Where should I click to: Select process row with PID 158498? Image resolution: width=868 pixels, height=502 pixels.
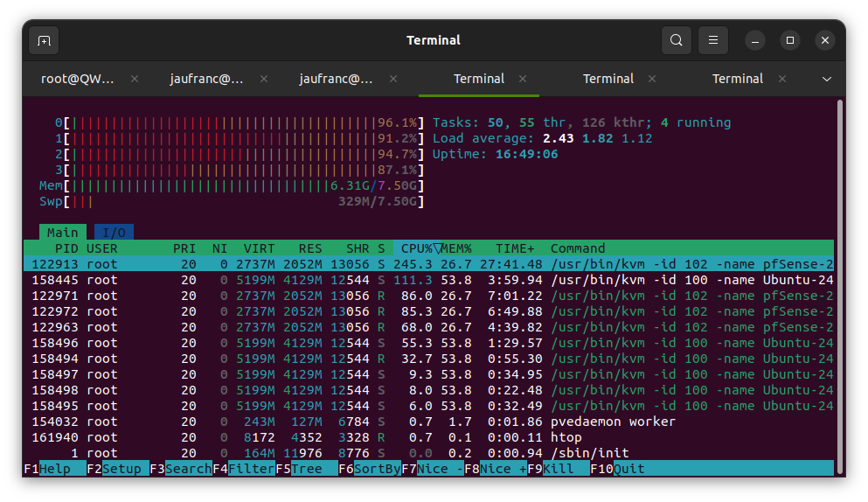[x=428, y=390]
